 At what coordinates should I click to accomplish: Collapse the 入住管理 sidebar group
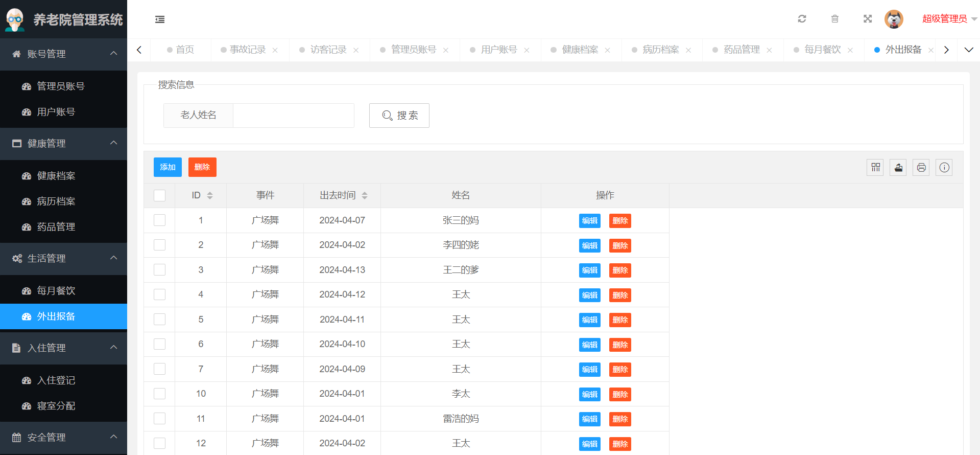pos(63,348)
